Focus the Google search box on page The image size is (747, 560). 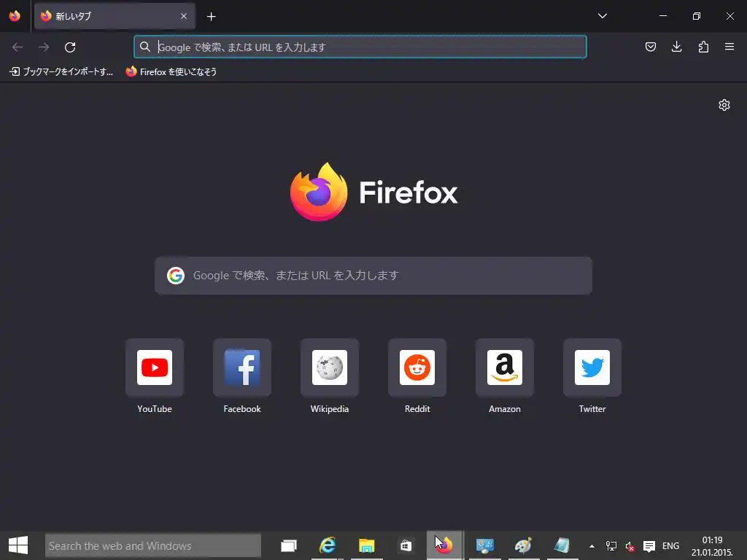tap(373, 276)
